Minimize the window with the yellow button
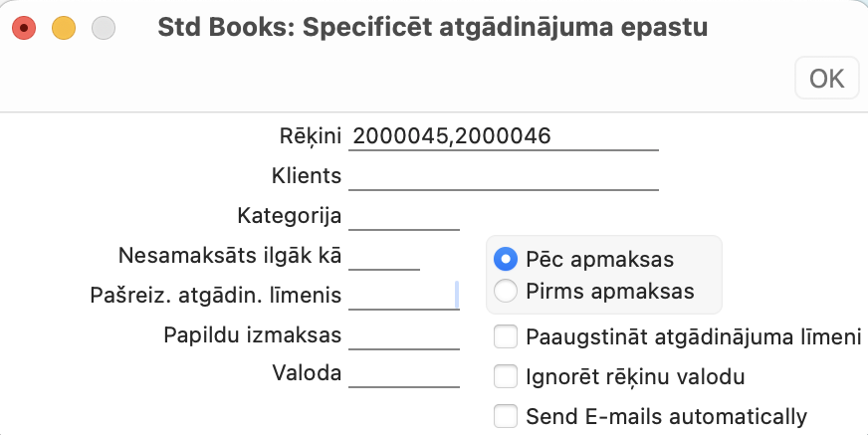868x435 pixels. [x=63, y=28]
